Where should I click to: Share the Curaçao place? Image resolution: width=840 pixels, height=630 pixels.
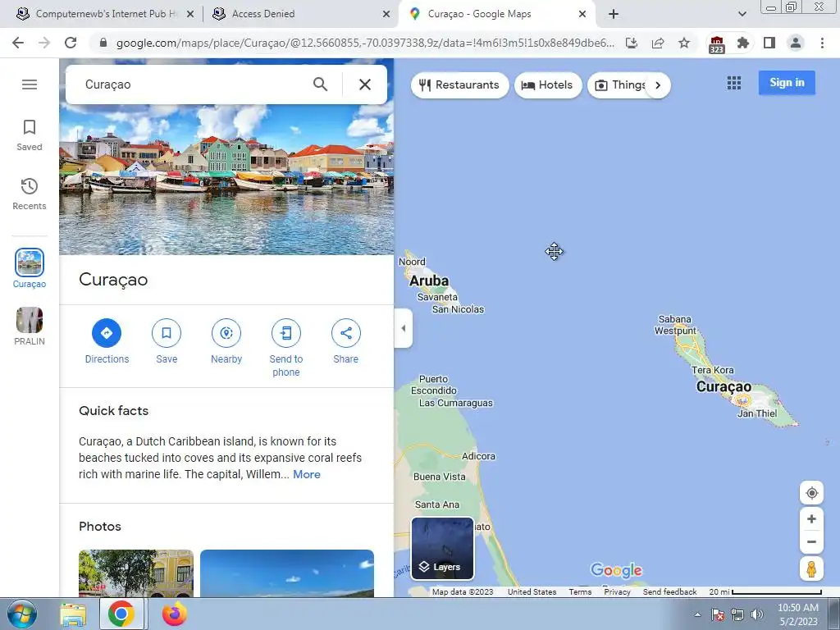[346, 340]
